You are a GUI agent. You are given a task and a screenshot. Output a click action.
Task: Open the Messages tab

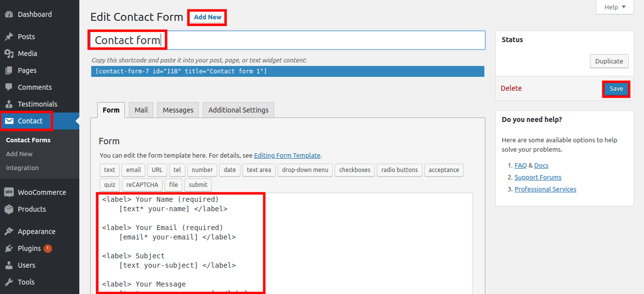click(x=178, y=110)
